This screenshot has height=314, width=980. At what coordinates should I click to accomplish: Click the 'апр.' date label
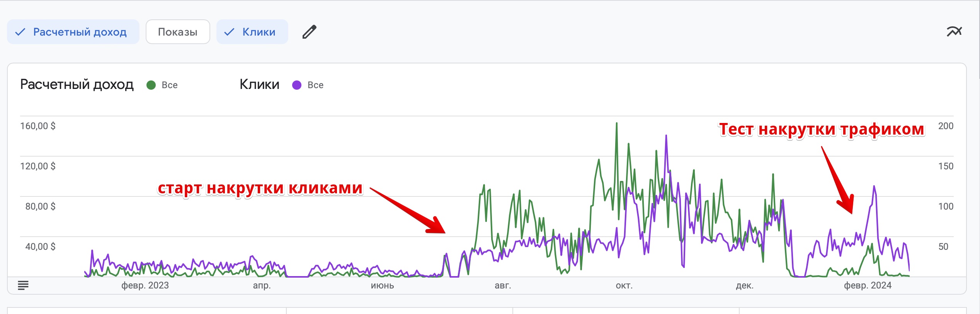[x=262, y=285]
